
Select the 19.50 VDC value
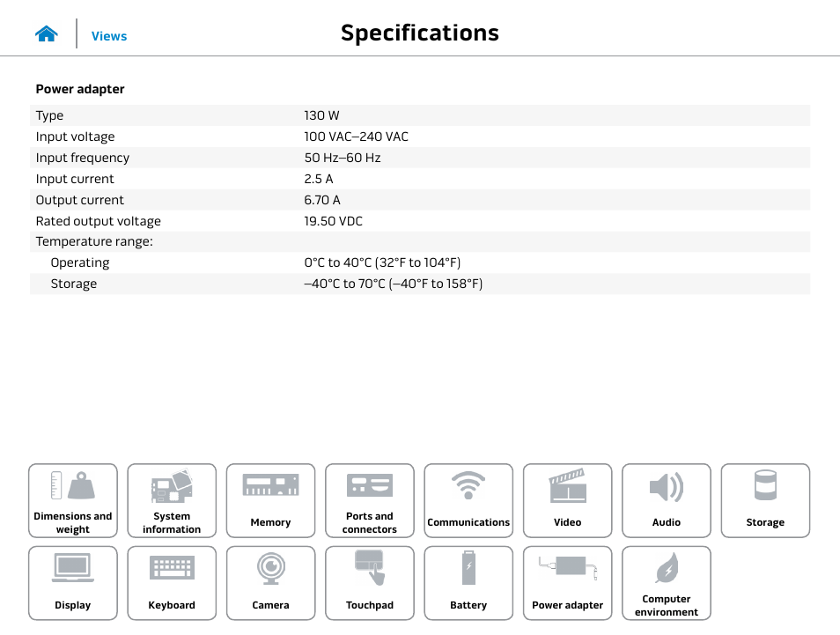point(333,221)
